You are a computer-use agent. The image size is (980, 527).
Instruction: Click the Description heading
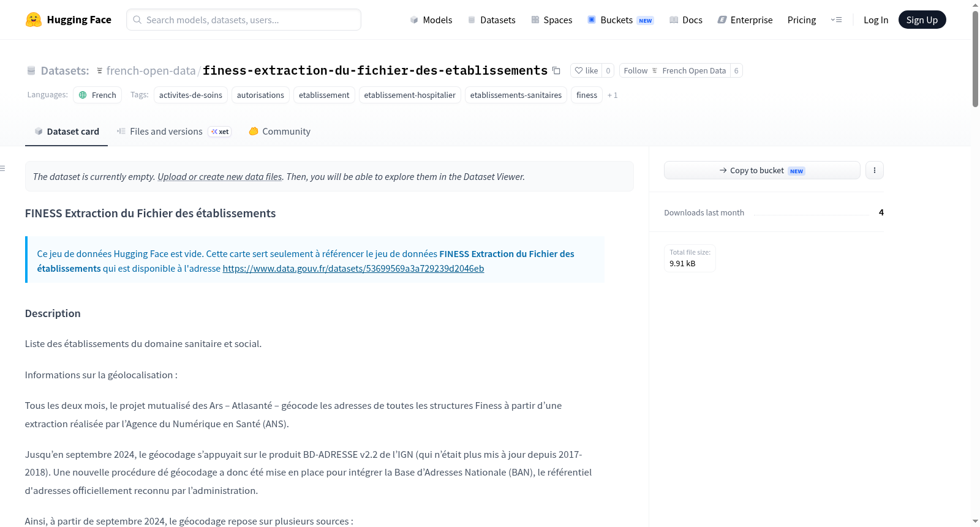pyautogui.click(x=53, y=313)
